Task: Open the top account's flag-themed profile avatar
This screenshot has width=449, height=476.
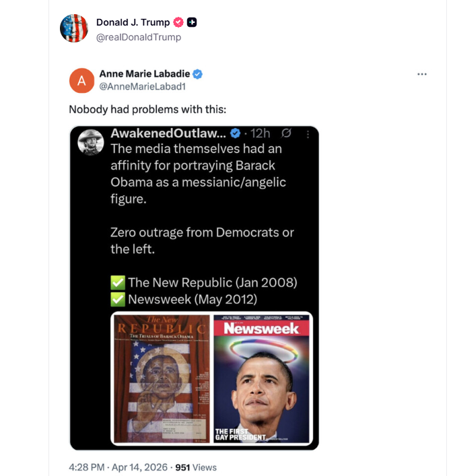Action: 74,28
